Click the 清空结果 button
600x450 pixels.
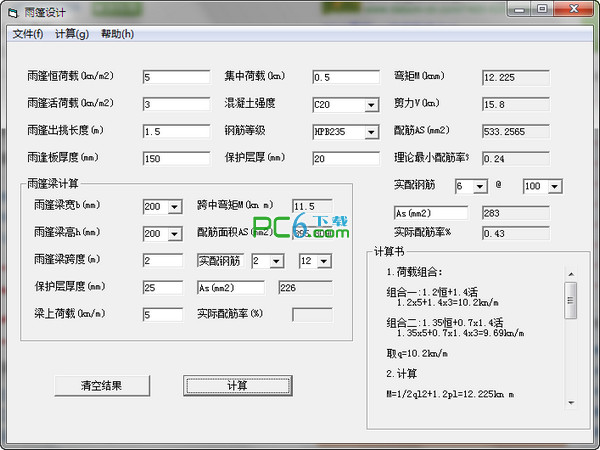tap(102, 385)
